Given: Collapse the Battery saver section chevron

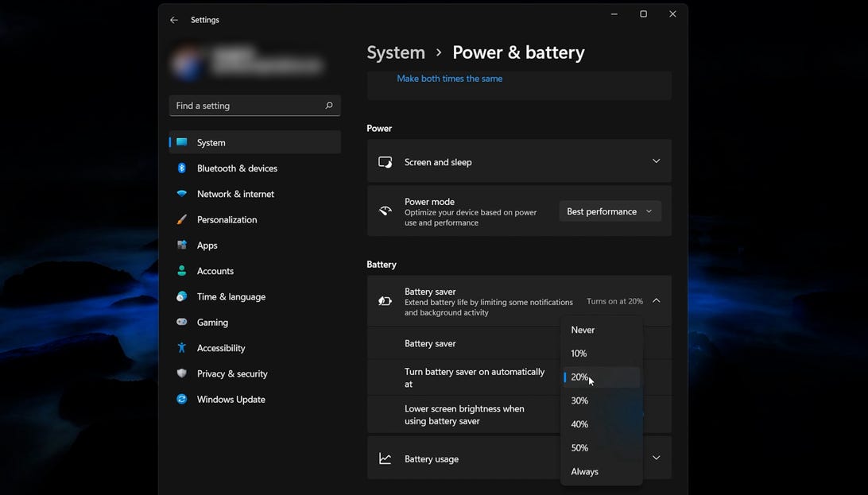Looking at the screenshot, I should [x=656, y=300].
